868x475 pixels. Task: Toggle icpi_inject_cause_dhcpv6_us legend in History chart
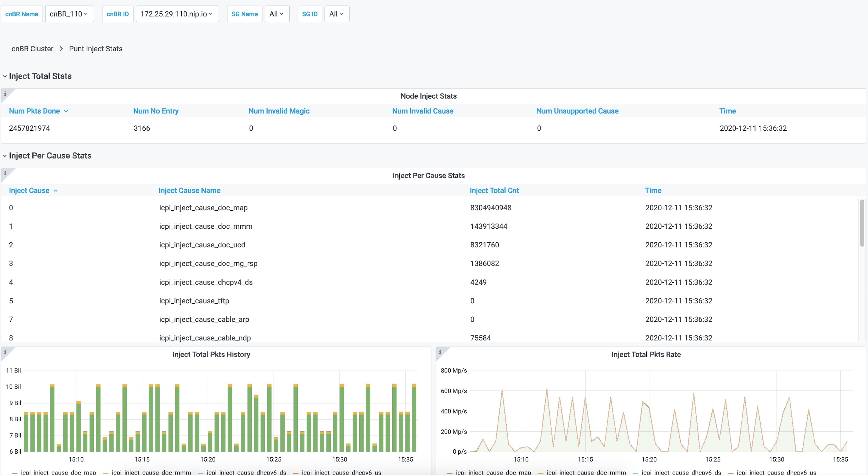[x=341, y=472]
